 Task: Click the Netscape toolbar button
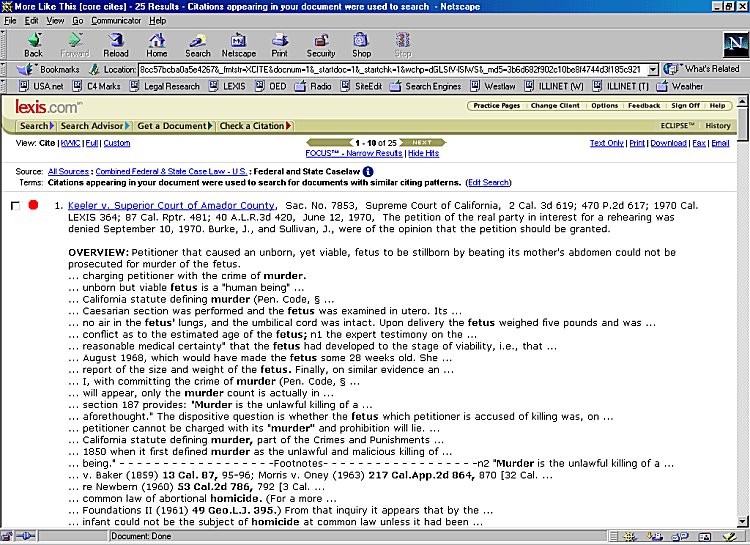point(239,45)
